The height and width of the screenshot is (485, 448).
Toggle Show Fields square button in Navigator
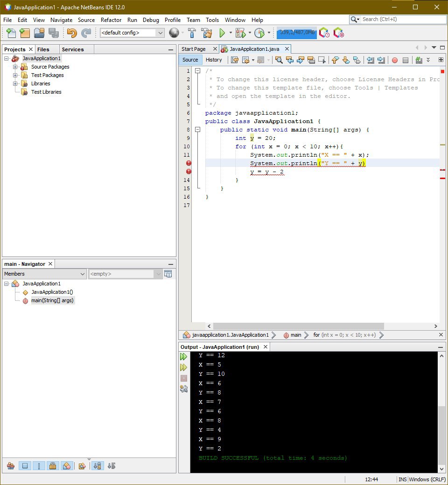(25, 466)
